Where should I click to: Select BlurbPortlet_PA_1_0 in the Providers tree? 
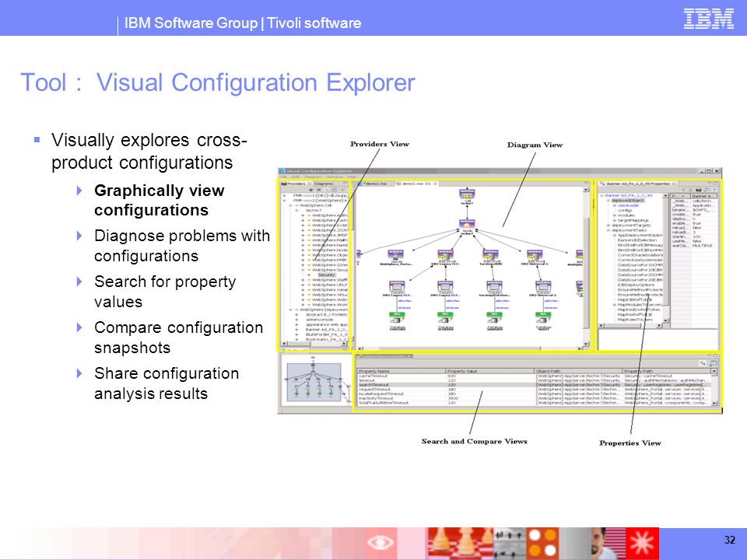point(326,334)
